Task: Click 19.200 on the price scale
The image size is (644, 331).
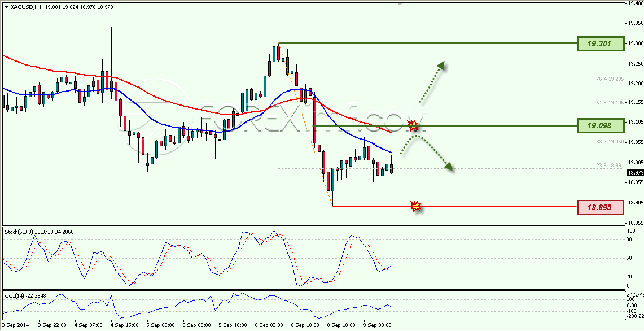Action: [636, 83]
